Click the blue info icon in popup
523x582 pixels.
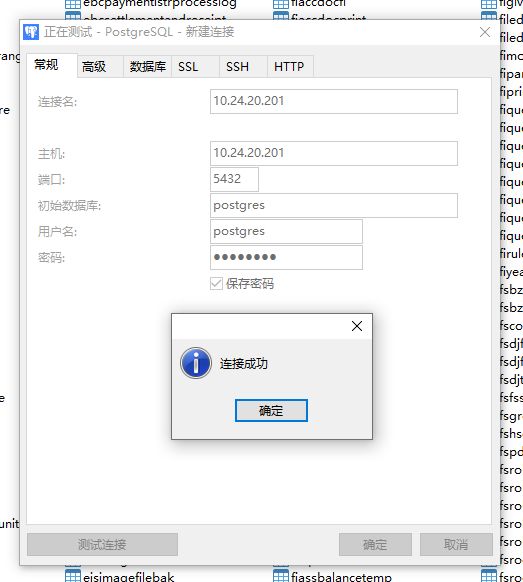[x=196, y=363]
